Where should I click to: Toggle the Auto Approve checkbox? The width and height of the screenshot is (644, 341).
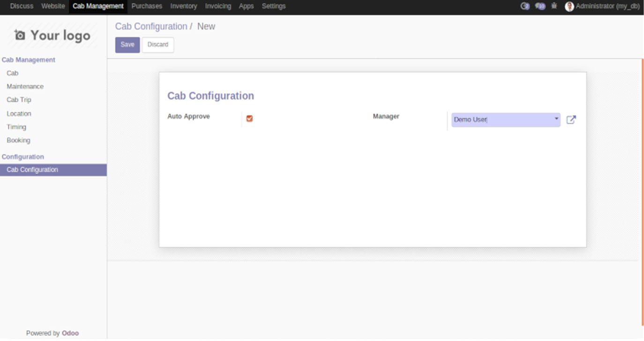pos(249,119)
